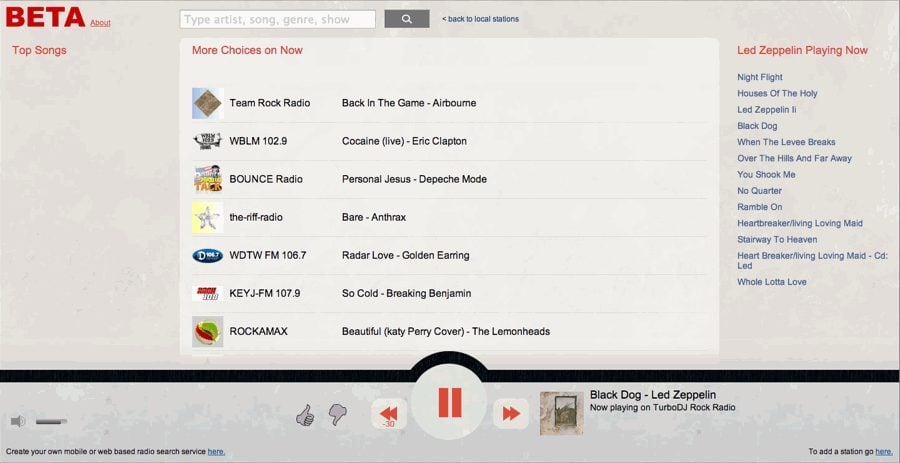Open the-riff-radio star logo
Viewport: 900px width, 463px height.
(207, 217)
